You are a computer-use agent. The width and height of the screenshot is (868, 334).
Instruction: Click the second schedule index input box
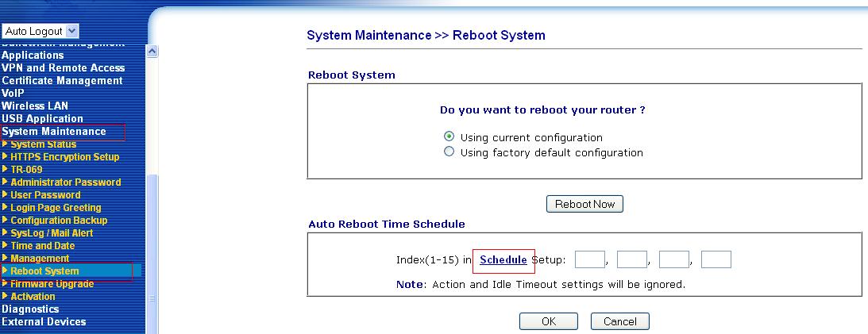631,259
